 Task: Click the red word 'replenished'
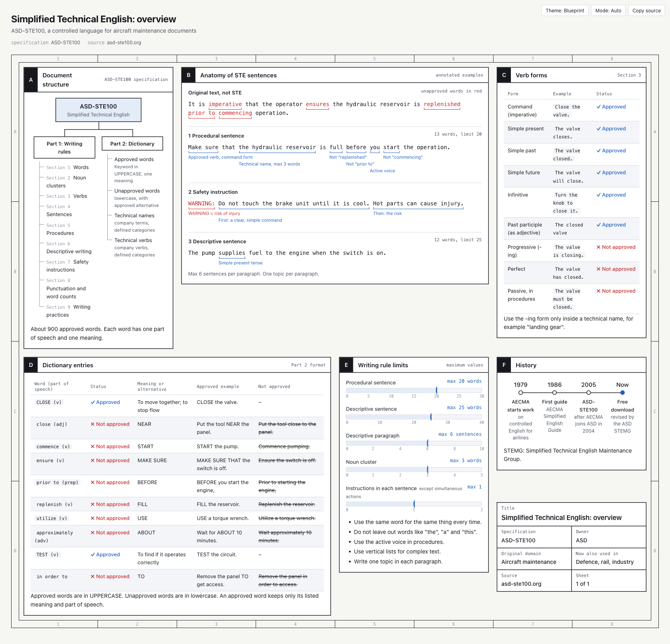tap(442, 104)
